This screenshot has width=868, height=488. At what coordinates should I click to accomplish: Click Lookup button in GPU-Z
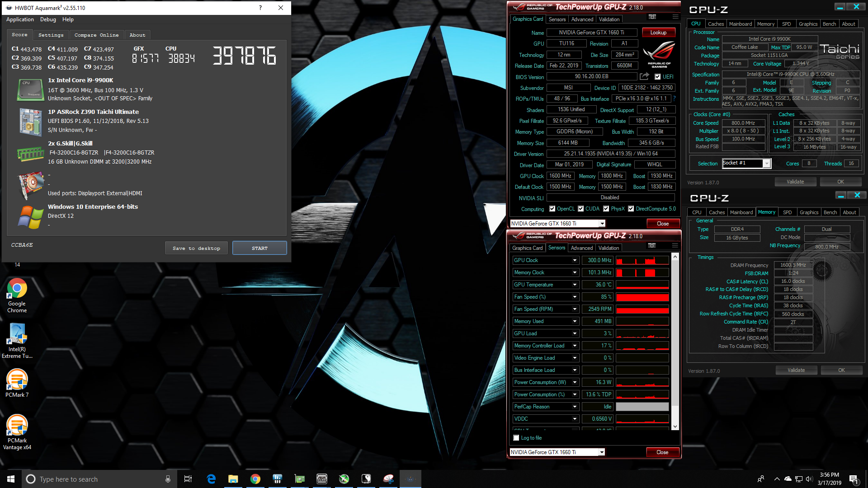point(658,33)
